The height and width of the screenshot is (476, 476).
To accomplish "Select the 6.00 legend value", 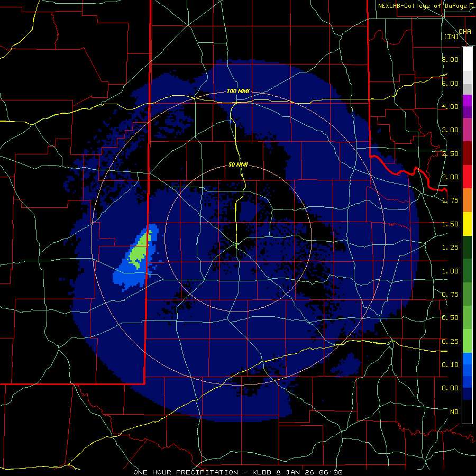I will [450, 83].
